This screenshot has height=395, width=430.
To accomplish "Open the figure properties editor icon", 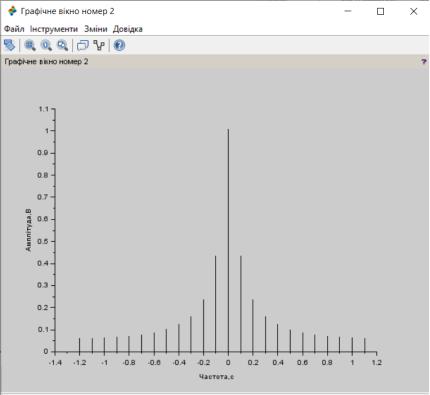I will pyautogui.click(x=83, y=45).
